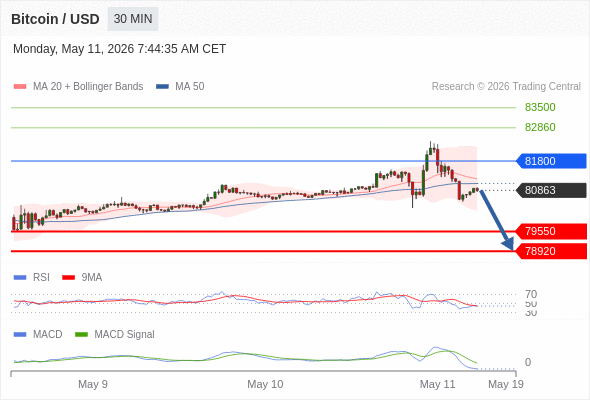
Task: Click the MA 50 blue legend swatch
Action: click(x=162, y=87)
